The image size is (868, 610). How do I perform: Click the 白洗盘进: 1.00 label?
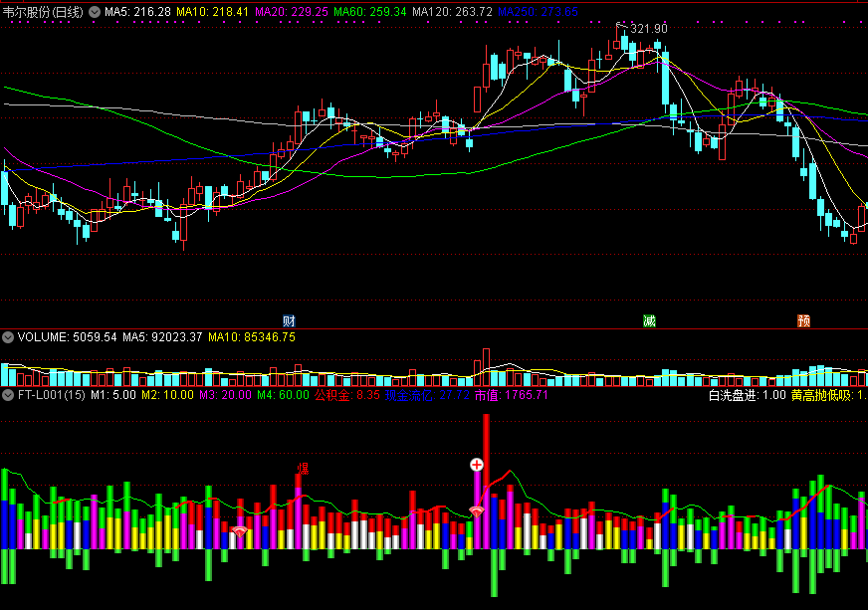pos(748,395)
